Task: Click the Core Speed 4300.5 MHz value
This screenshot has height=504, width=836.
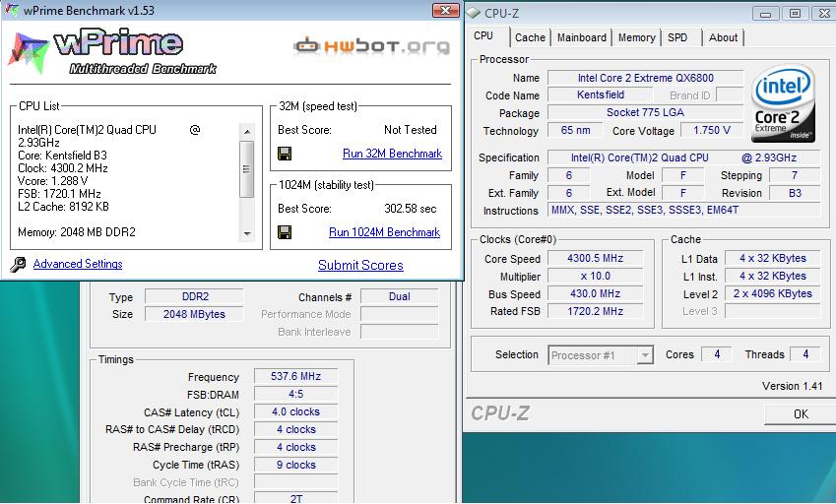Action: click(595, 258)
